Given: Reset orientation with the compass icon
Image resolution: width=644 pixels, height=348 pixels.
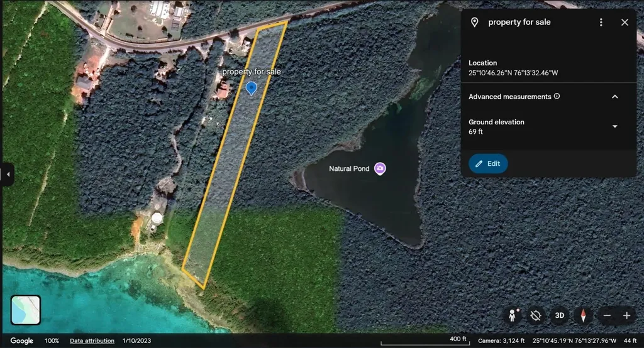Looking at the screenshot, I should [583, 315].
